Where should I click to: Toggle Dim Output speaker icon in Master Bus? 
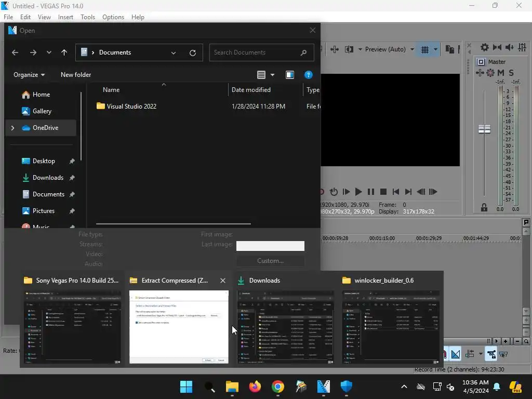tap(510, 47)
